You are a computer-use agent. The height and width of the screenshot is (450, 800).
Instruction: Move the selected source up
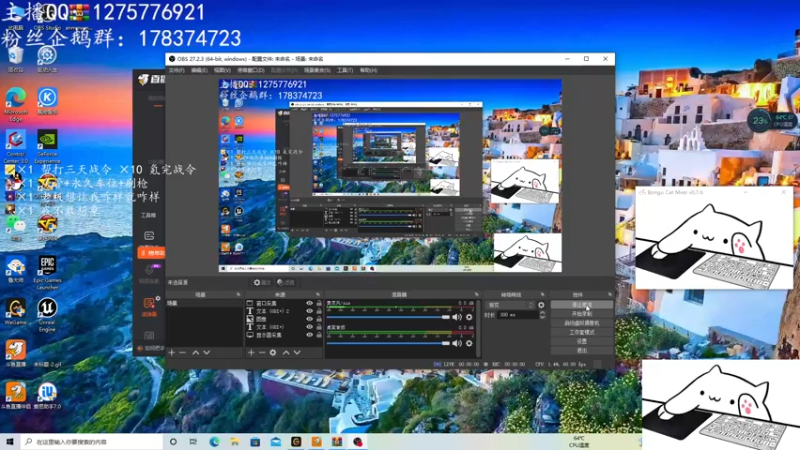coord(286,353)
